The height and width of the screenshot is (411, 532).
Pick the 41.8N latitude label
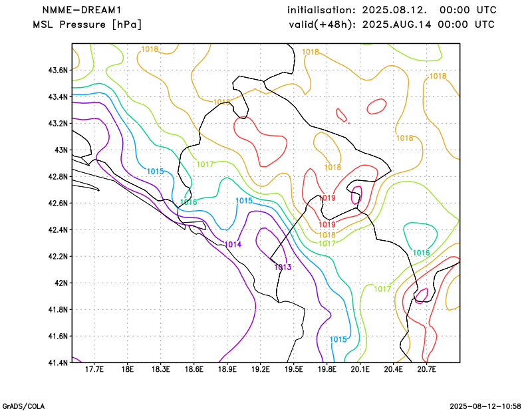(x=58, y=310)
